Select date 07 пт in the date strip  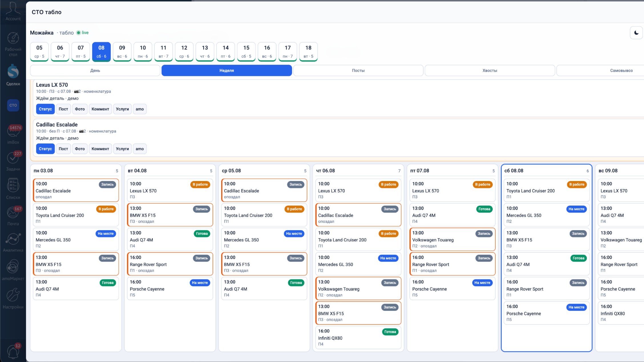tap(81, 52)
